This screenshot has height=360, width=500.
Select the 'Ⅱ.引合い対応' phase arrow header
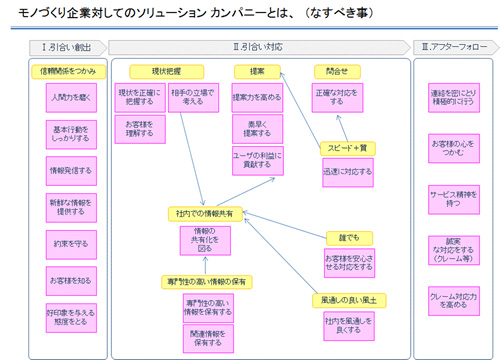pyautogui.click(x=259, y=47)
